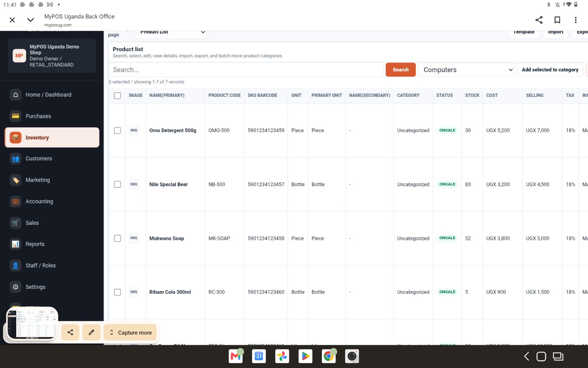The image size is (588, 368).
Task: Click the Template button
Action: 524,33
